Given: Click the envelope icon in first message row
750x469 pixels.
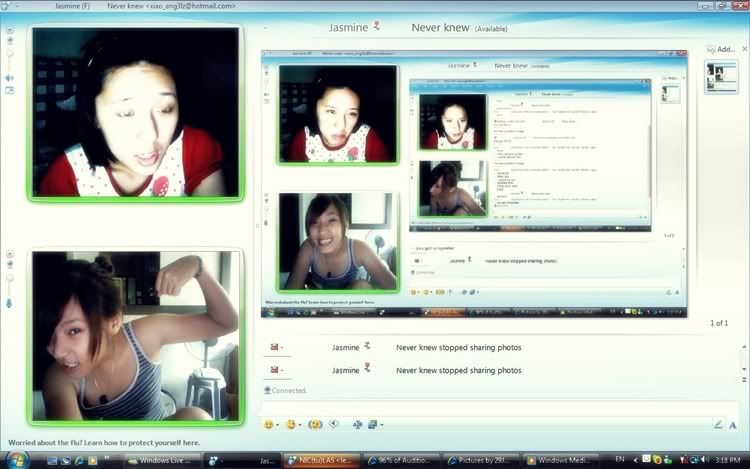Looking at the screenshot, I should pos(275,347).
